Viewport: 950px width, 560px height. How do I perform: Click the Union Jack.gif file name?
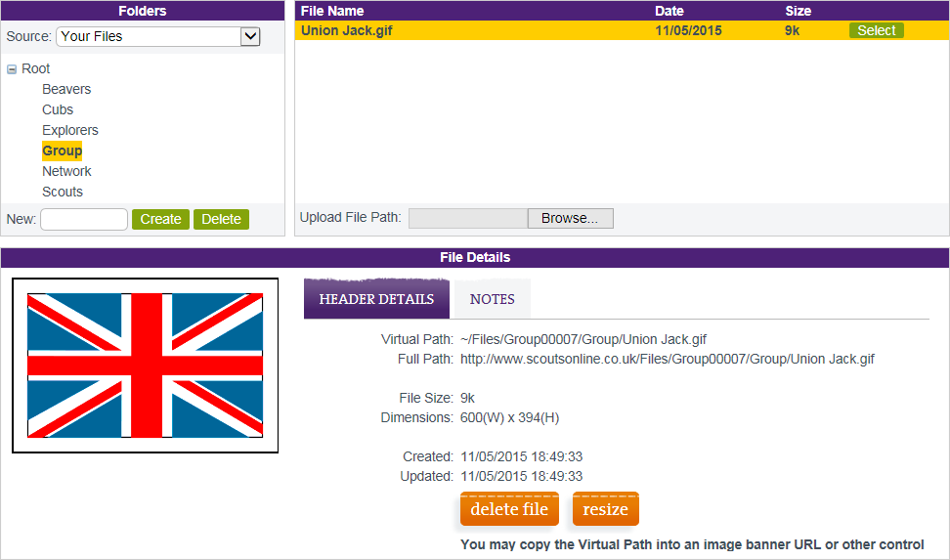point(347,30)
